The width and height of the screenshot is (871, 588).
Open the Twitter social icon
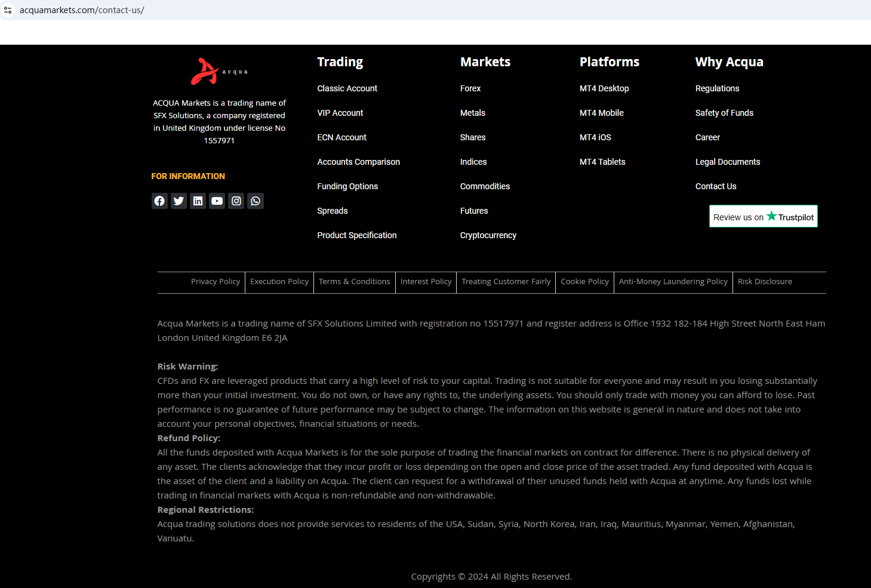coord(178,201)
